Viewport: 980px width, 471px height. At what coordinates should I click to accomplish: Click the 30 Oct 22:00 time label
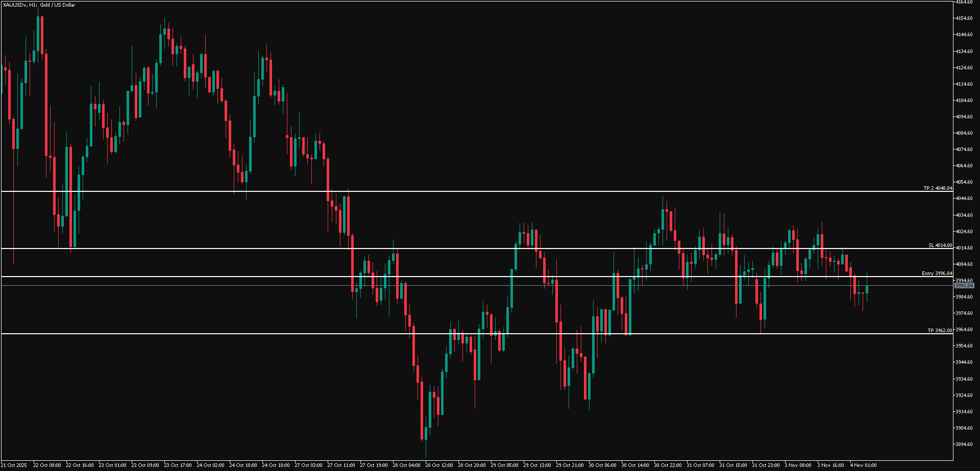[x=668, y=465]
